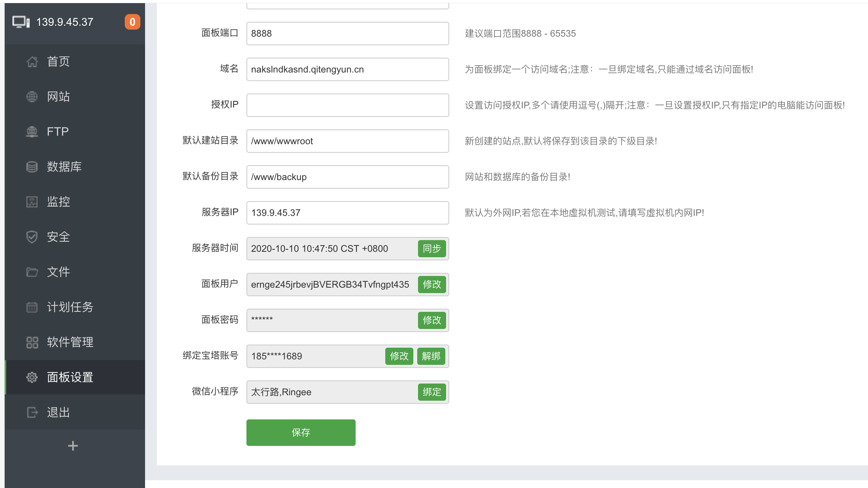Image resolution: width=868 pixels, height=488 pixels.
Task: Click the logout icon beside 退出
Action: pyautogui.click(x=32, y=412)
